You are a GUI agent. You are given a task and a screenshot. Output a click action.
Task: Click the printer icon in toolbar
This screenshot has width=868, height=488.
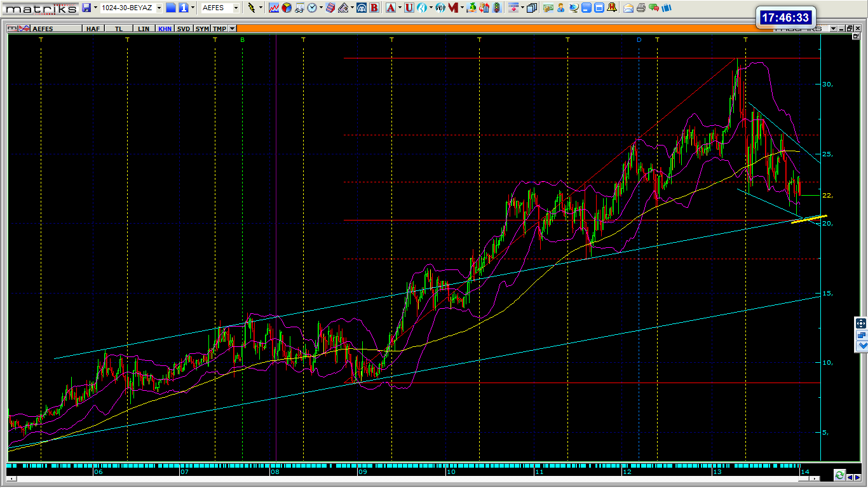[641, 8]
